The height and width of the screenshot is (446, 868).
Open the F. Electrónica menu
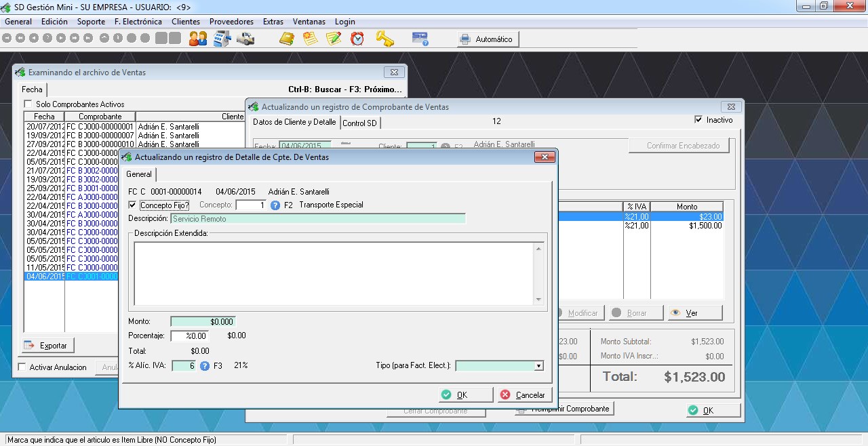click(138, 22)
